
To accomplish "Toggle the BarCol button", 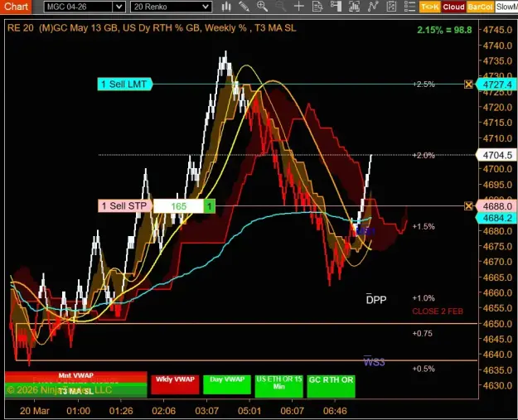I will coord(480,7).
